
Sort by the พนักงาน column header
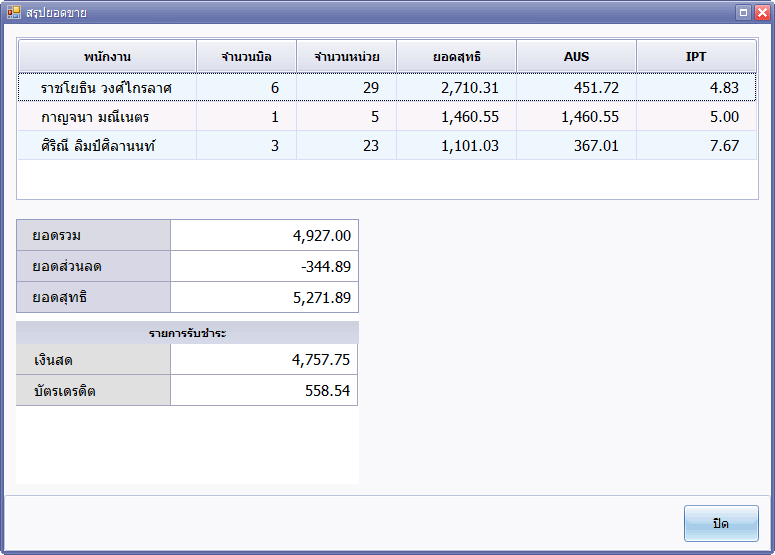coord(107,56)
